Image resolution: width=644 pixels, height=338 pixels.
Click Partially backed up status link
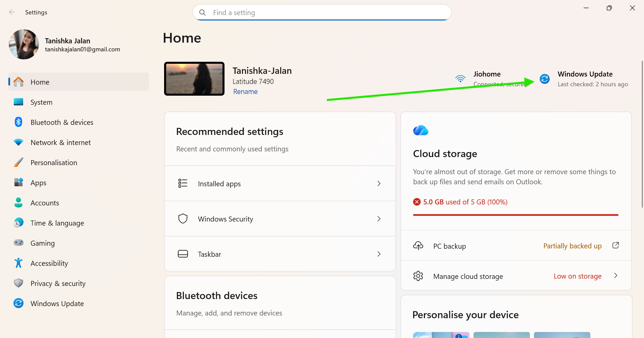pyautogui.click(x=573, y=246)
